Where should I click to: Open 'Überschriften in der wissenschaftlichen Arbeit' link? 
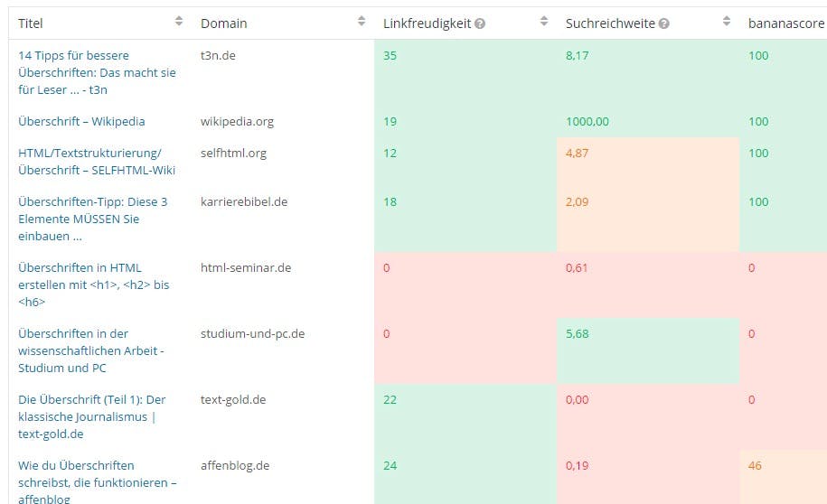tap(91, 350)
